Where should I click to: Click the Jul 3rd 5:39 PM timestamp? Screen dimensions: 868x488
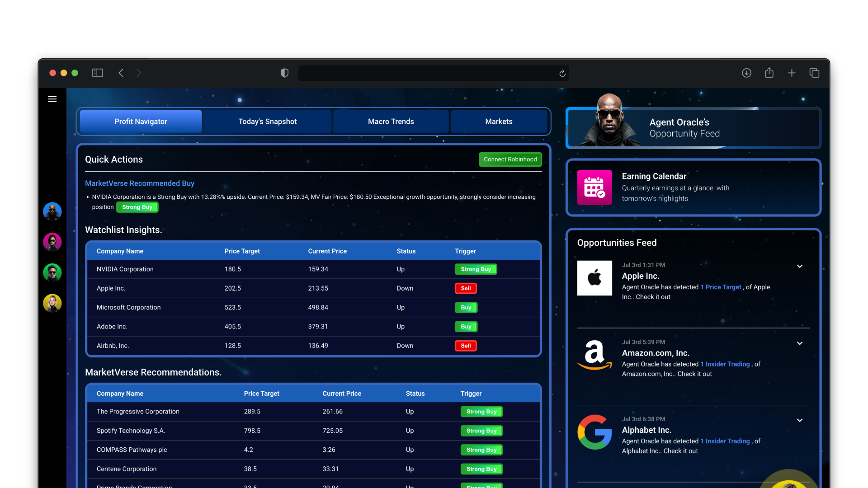[x=643, y=343]
